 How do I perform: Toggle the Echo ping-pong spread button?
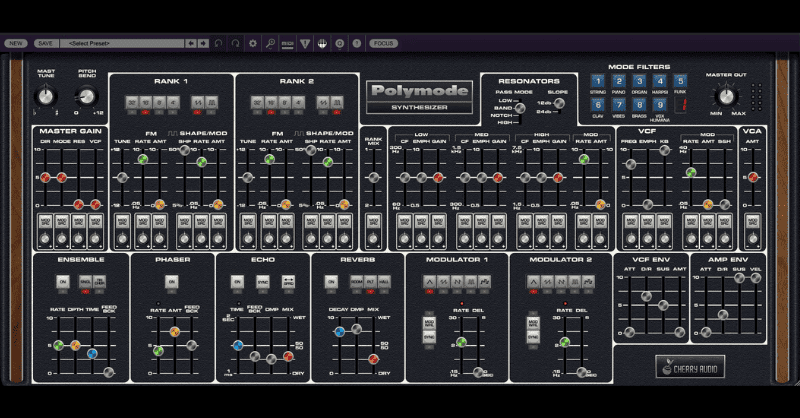[x=288, y=282]
